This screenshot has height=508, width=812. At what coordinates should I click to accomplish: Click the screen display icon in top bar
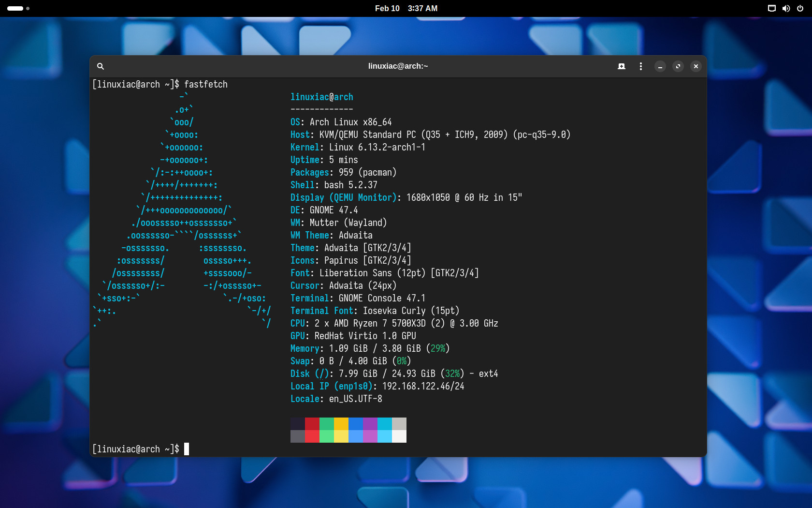pos(772,8)
